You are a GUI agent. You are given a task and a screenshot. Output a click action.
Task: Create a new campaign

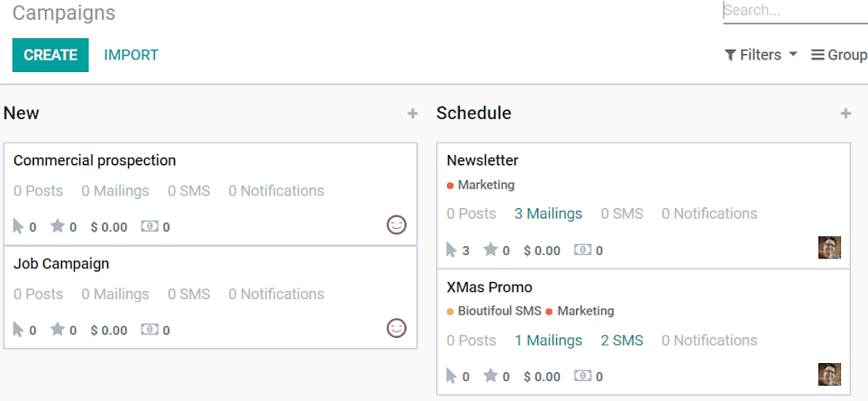50,55
